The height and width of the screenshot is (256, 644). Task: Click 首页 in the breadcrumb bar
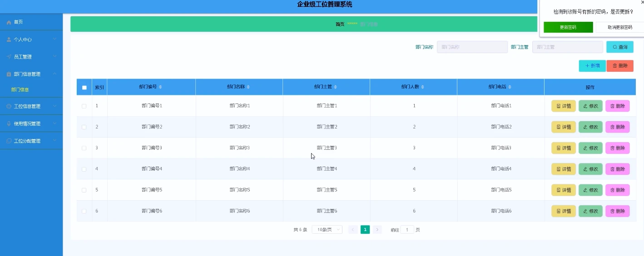[x=340, y=24]
